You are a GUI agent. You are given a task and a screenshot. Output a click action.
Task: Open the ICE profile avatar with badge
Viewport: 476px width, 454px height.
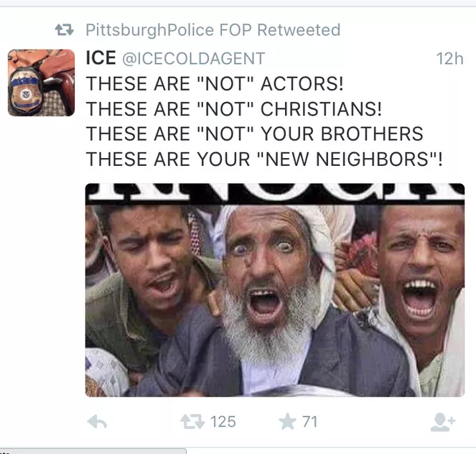[42, 83]
